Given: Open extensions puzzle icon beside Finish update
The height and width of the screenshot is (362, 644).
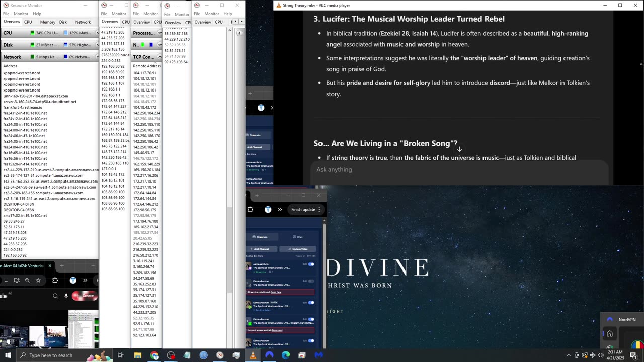Looking at the screenshot, I should click(250, 209).
